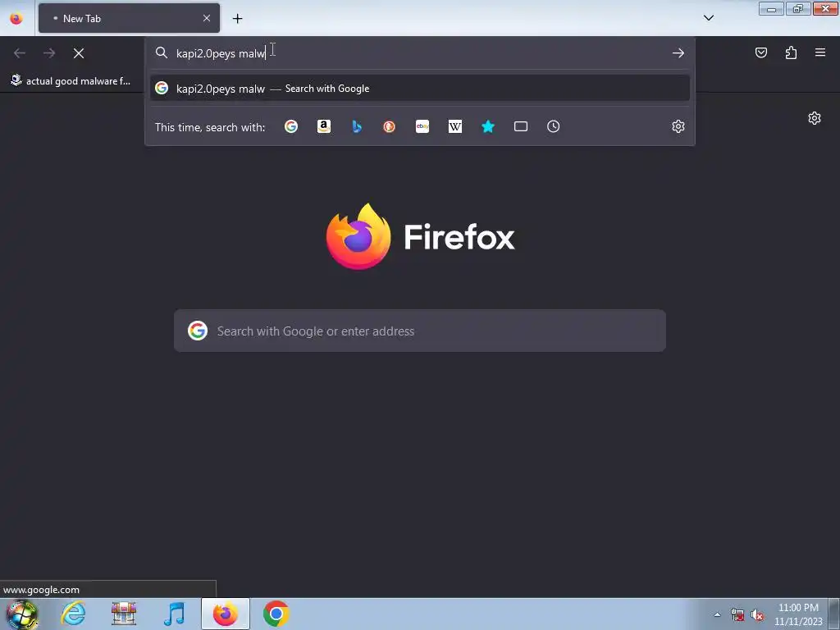Open the Windows Start menu
840x630 pixels.
click(x=22, y=614)
